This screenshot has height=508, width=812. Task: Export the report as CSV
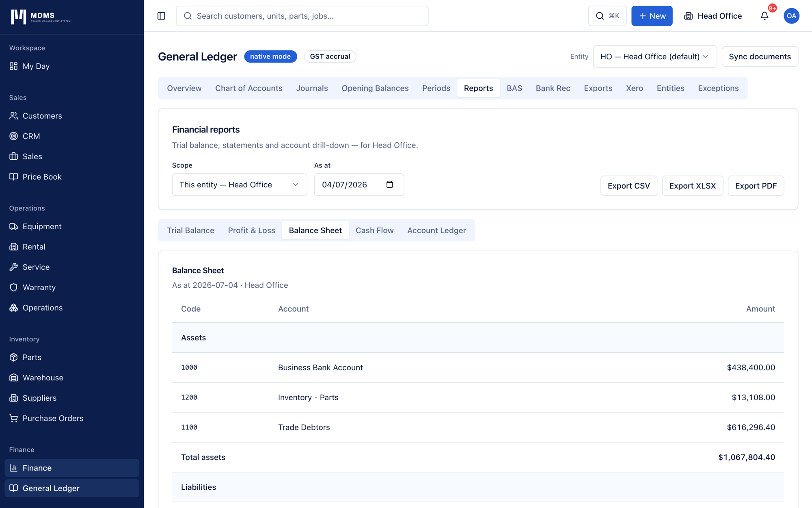pos(629,186)
